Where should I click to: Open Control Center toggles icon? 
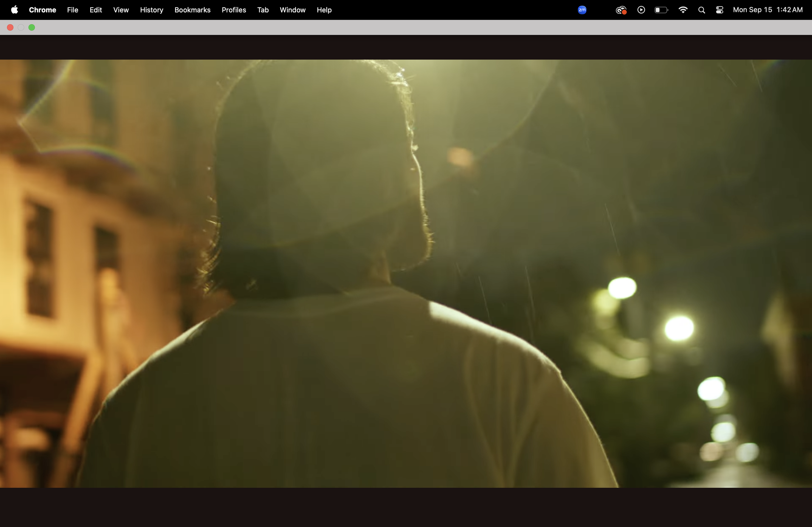[x=719, y=10]
